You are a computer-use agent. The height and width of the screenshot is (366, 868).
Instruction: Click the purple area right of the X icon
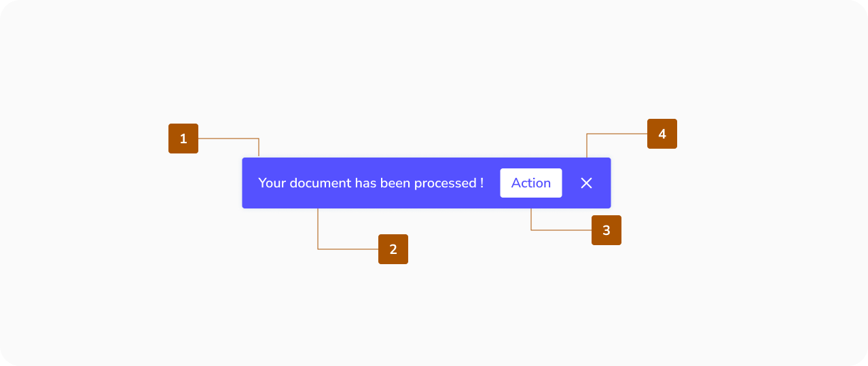pyautogui.click(x=603, y=183)
